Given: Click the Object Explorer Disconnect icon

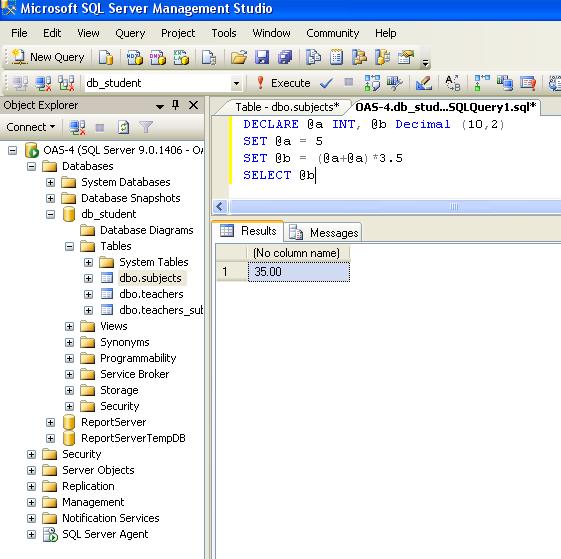Looking at the screenshot, I should click(78, 127).
